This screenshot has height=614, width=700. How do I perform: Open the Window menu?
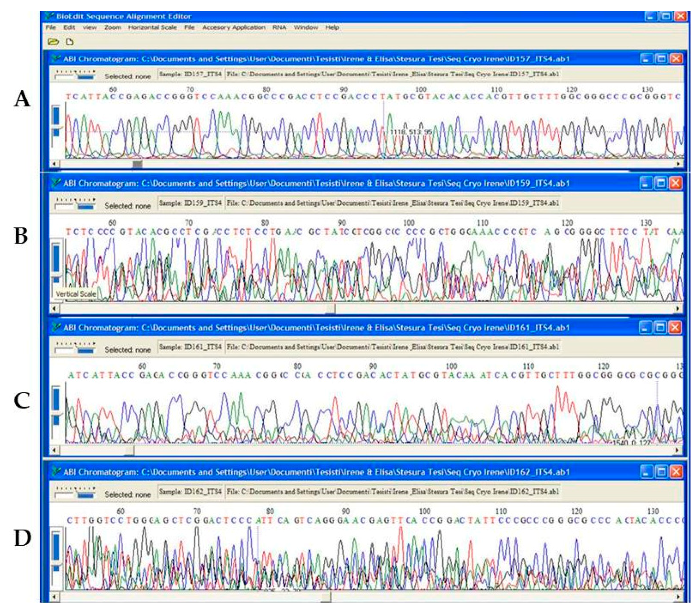tap(305, 27)
